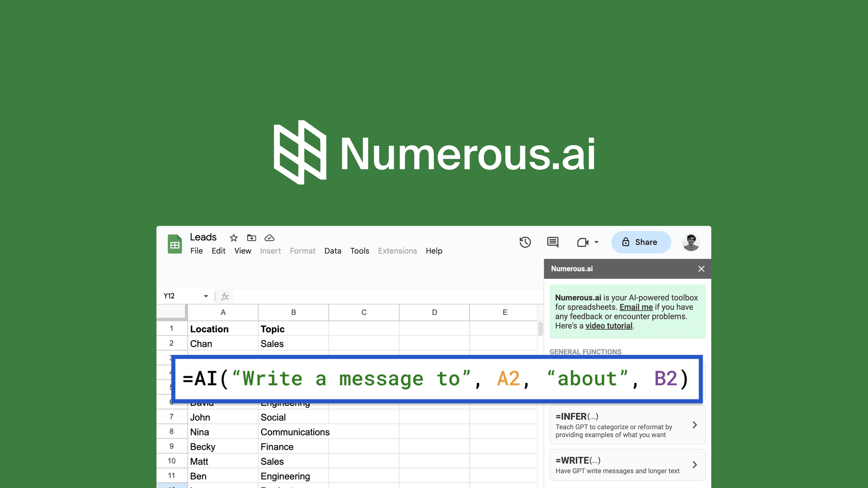Check document save status via cloud icon
The width and height of the screenshot is (868, 488).
point(269,238)
